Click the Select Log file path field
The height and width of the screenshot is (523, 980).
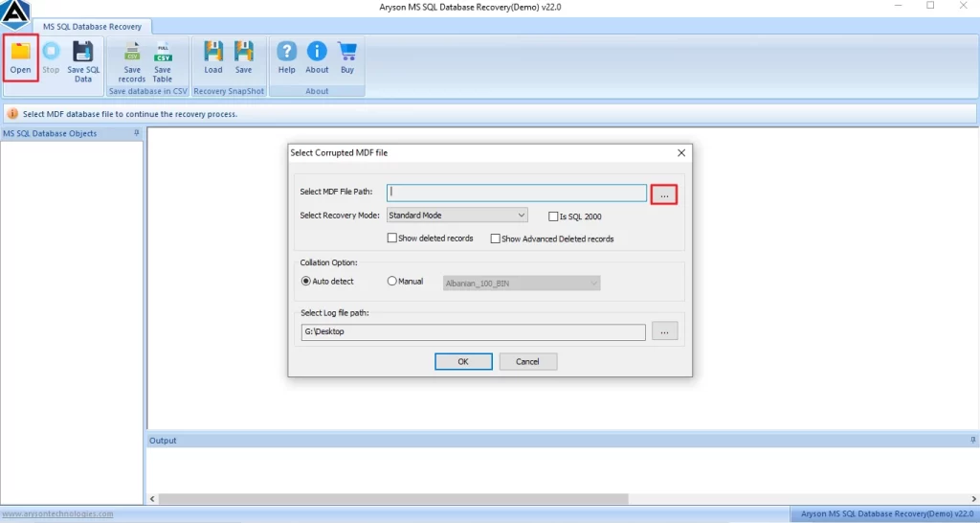click(473, 331)
